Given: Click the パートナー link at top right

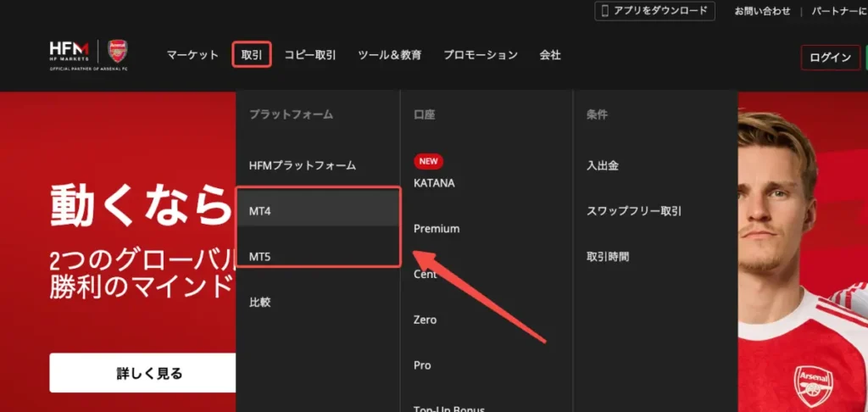Looking at the screenshot, I should click(840, 11).
